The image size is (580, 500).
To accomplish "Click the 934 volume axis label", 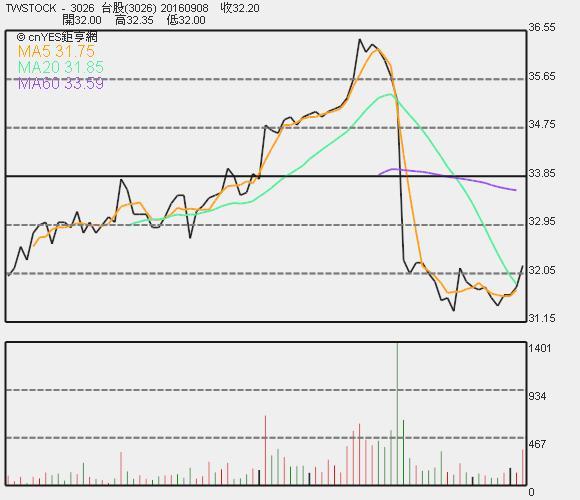I will click(537, 396).
